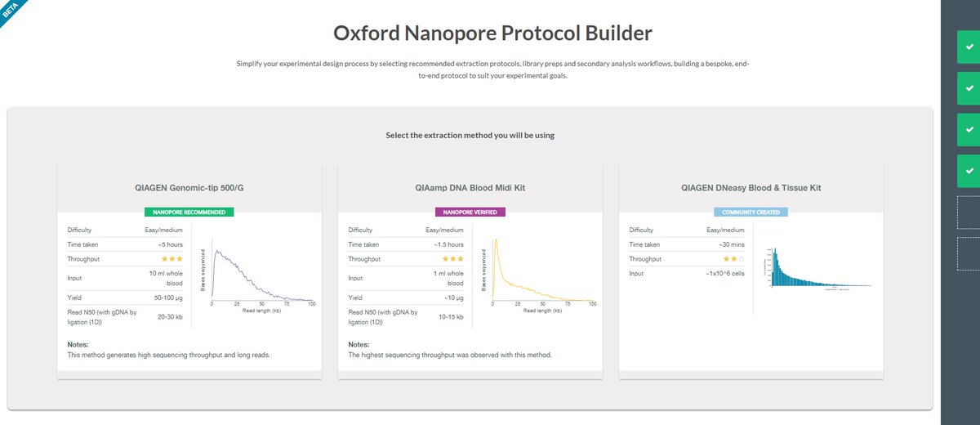Click the NANOPORE VERIFIED purple badge
Viewport: 980px width, 425px height.
470,212
